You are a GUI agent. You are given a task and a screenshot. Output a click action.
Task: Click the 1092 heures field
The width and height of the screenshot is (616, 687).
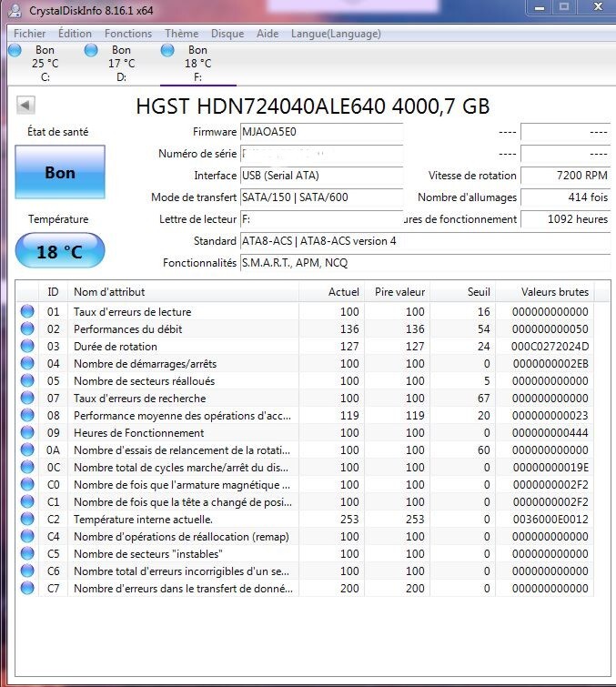566,219
